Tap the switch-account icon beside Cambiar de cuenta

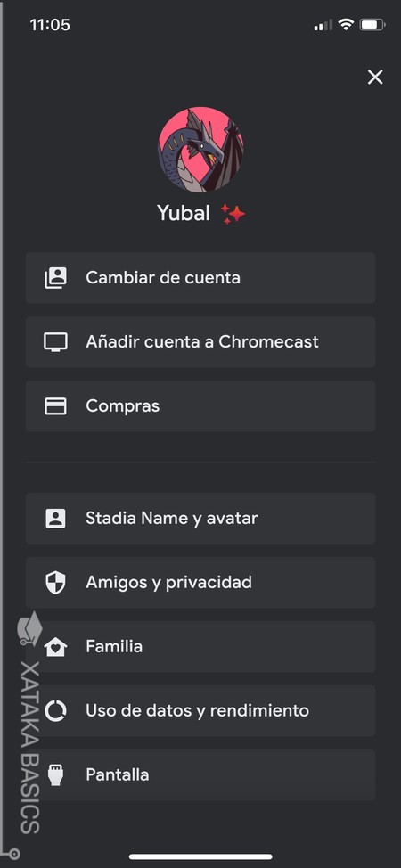click(55, 278)
